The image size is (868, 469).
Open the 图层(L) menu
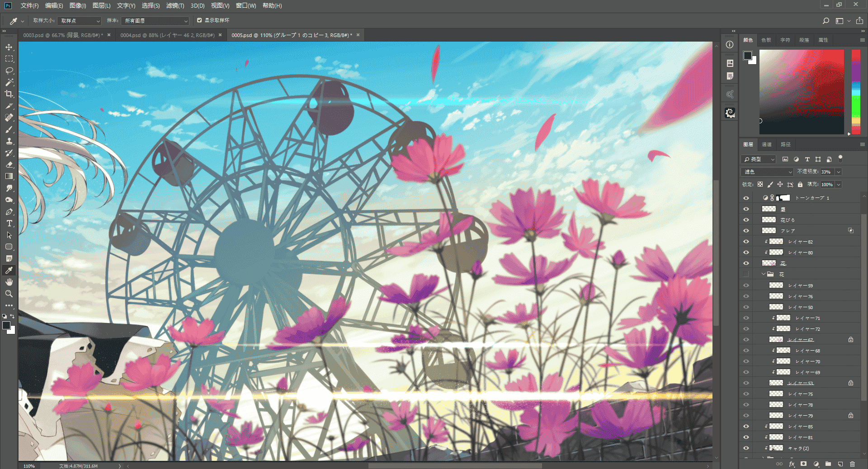click(x=101, y=6)
